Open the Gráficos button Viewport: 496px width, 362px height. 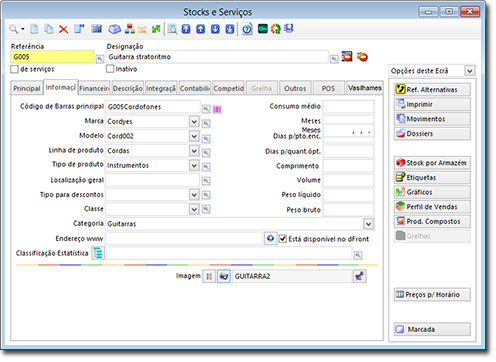click(432, 192)
